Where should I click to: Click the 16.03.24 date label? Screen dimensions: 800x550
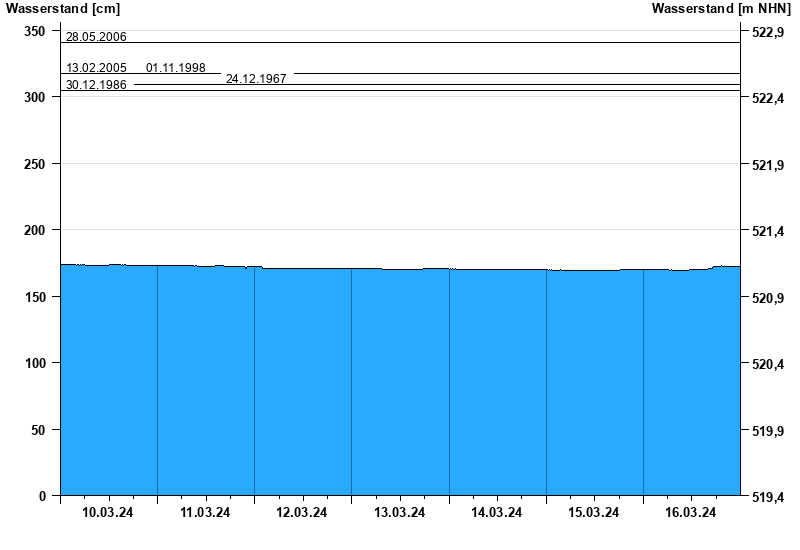pyautogui.click(x=691, y=513)
